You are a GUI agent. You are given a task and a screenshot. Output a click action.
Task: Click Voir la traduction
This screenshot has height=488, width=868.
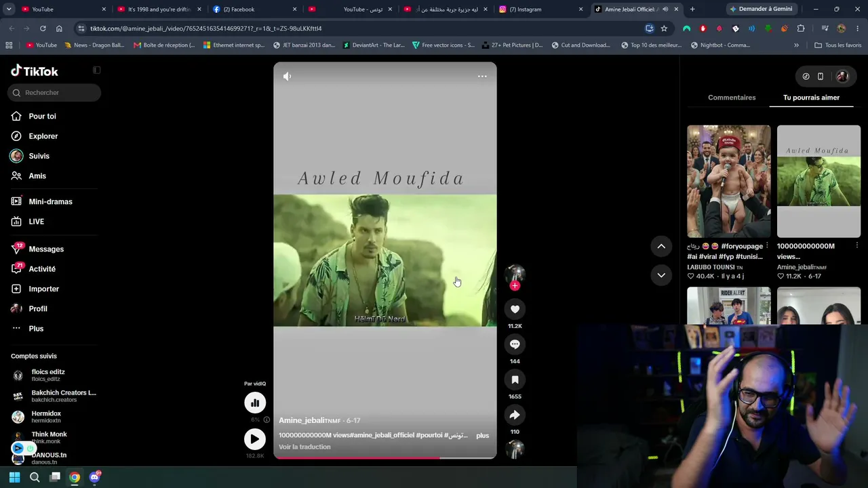(x=304, y=447)
